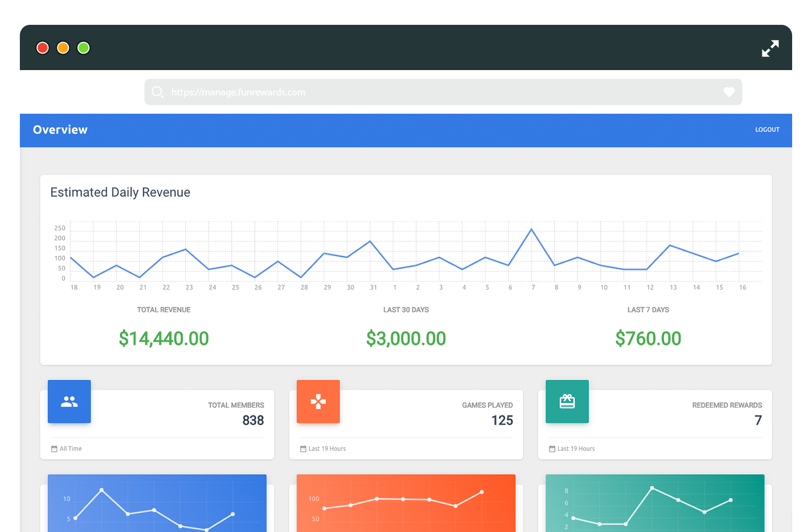Click Last 19 Hours under Games Played
The image size is (812, 532).
pyautogui.click(x=327, y=449)
